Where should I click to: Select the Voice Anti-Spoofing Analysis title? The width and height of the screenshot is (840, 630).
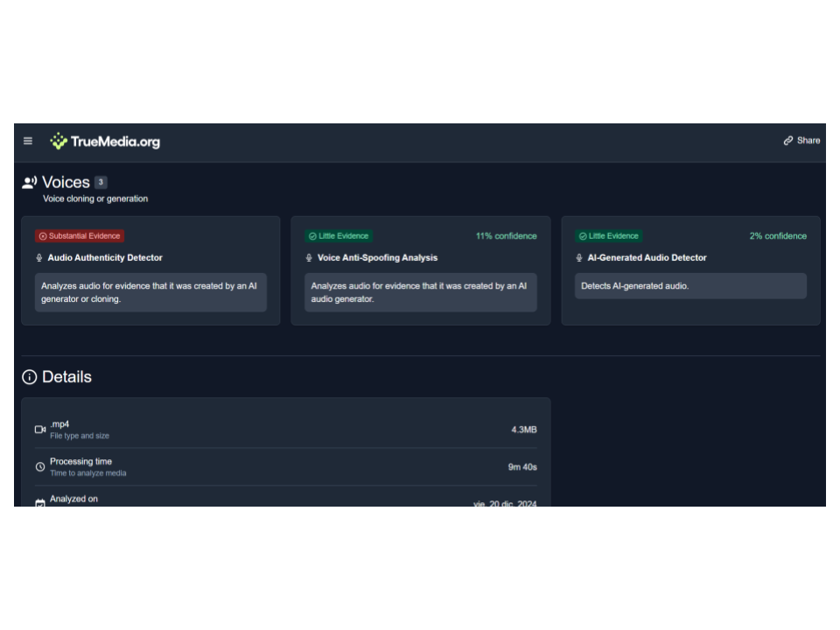377,258
